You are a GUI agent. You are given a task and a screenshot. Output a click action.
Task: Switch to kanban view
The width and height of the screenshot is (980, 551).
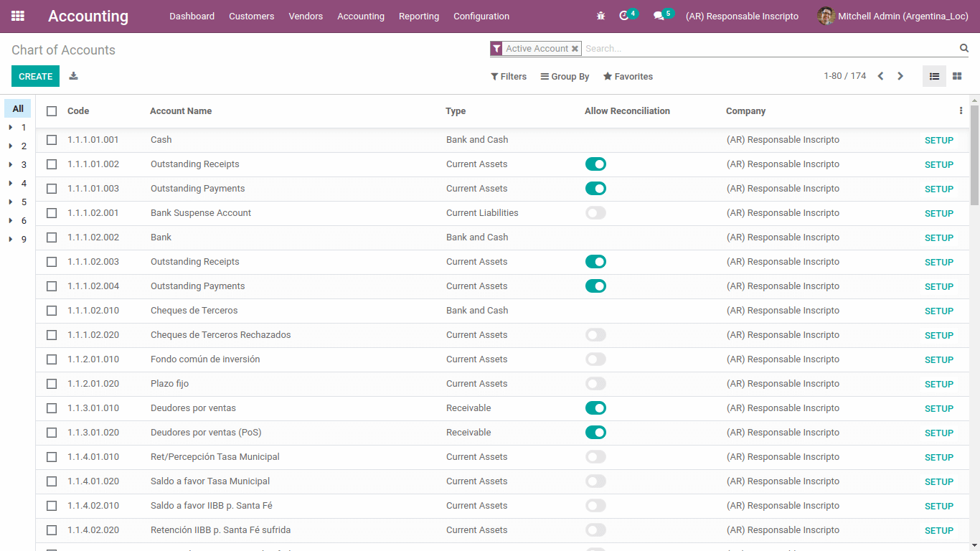click(x=957, y=76)
